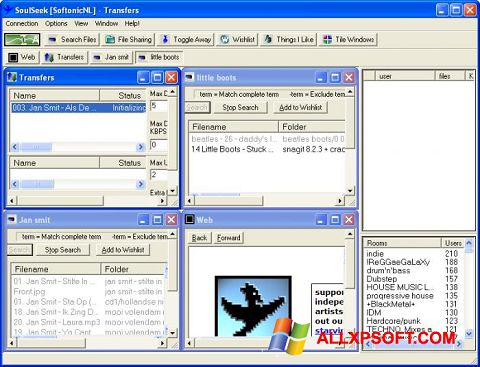Screen dimensions: 480x367
Task: Click the green connection status icon
Action: coord(22,40)
